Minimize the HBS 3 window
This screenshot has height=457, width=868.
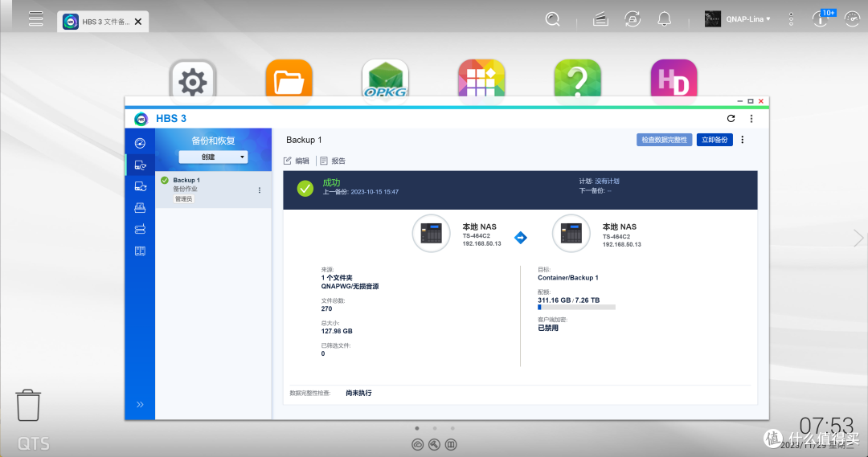[x=740, y=101]
